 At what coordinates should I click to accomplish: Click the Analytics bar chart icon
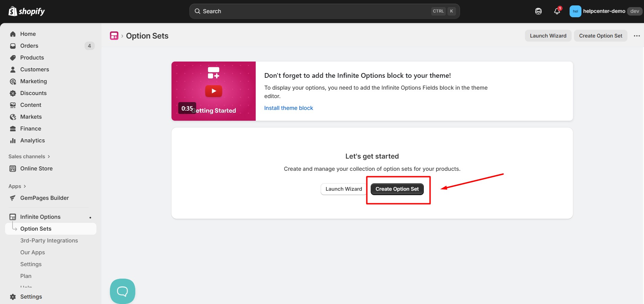pos(13,140)
